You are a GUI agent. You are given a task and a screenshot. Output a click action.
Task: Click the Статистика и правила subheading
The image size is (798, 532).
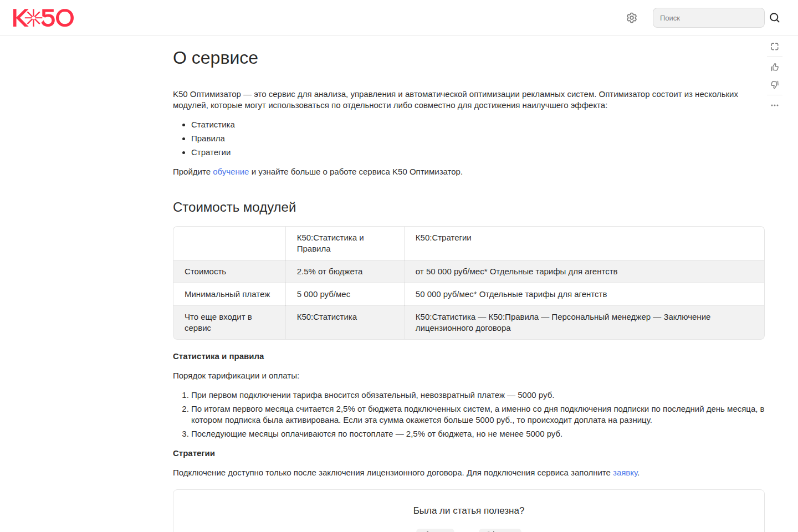pyautogui.click(x=218, y=356)
